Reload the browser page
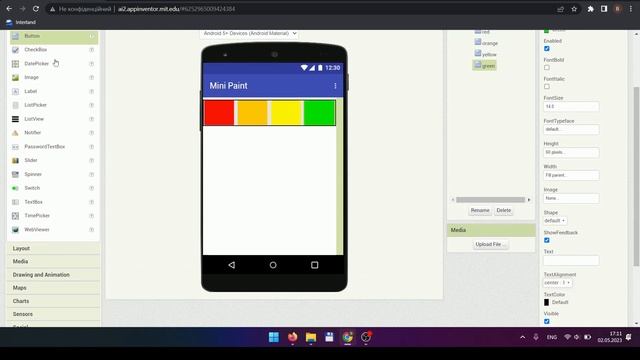 36,9
